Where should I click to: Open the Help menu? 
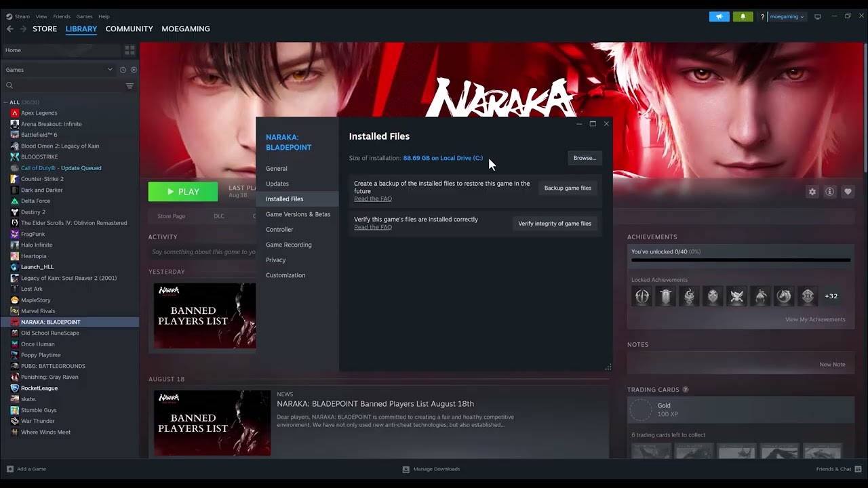click(104, 16)
